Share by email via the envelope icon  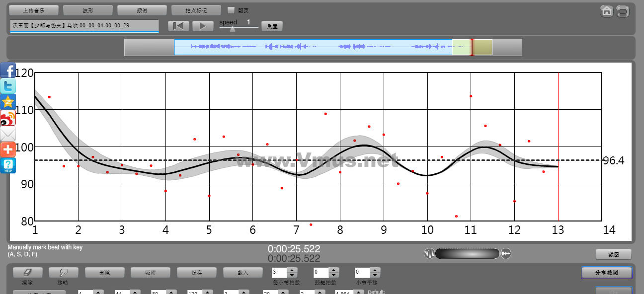(8, 134)
